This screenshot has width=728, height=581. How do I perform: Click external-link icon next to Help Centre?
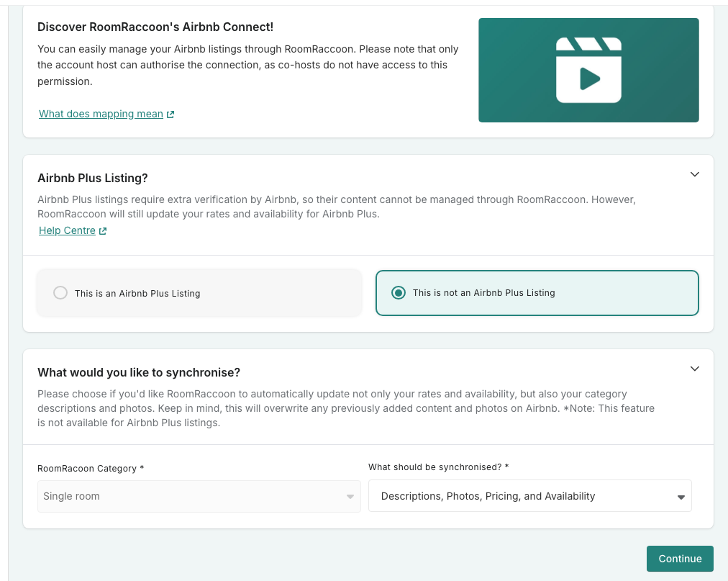click(103, 231)
